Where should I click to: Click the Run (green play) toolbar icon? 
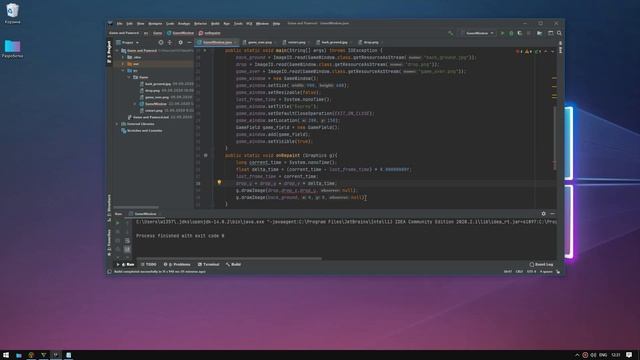click(502, 33)
